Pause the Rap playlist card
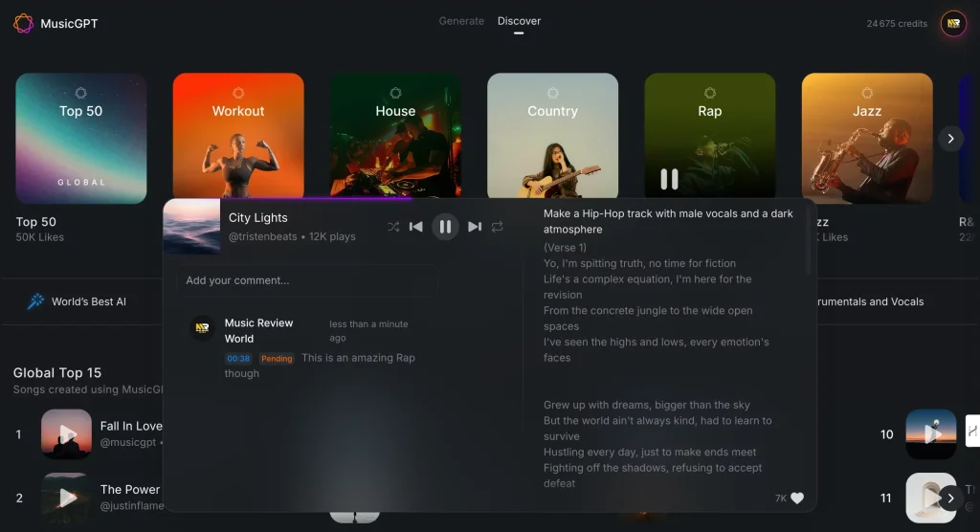The height and width of the screenshot is (532, 980). tap(669, 179)
